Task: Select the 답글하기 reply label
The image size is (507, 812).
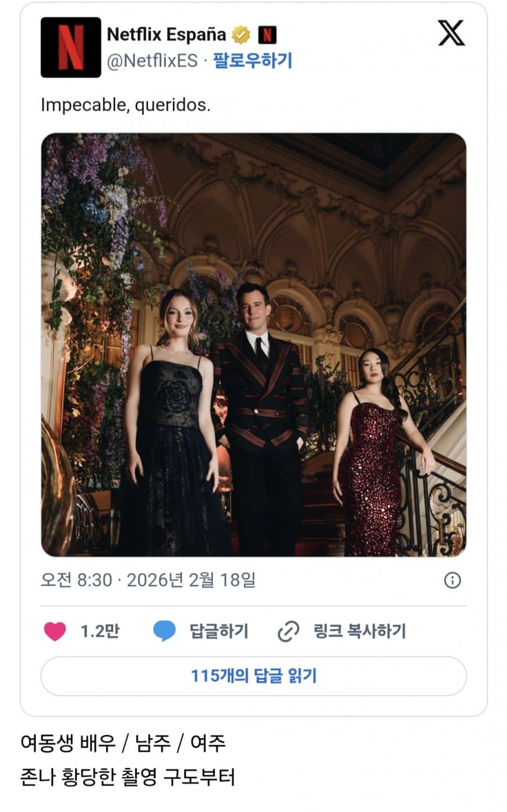Action: click(218, 631)
